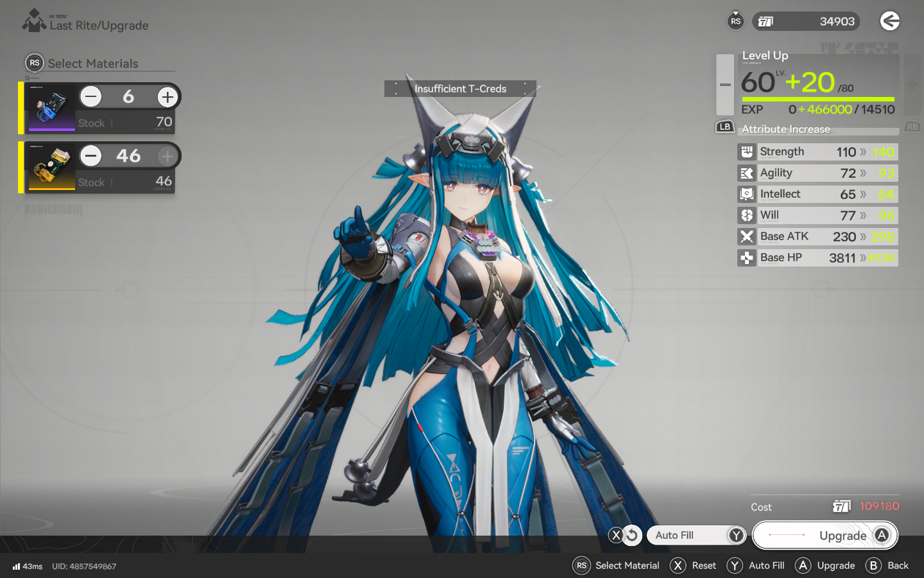Image resolution: width=924 pixels, height=578 pixels.
Task: Click the quantity value 6 for purple material
Action: [128, 97]
